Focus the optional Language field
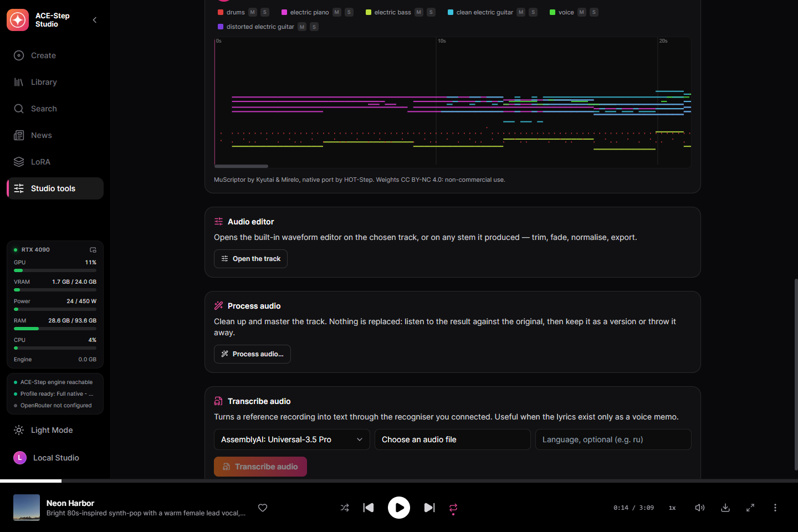The width and height of the screenshot is (798, 532). 613,439
